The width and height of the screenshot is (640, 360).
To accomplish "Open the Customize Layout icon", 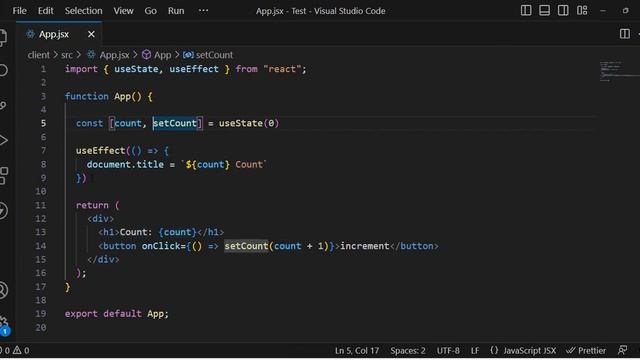I will [x=582, y=11].
